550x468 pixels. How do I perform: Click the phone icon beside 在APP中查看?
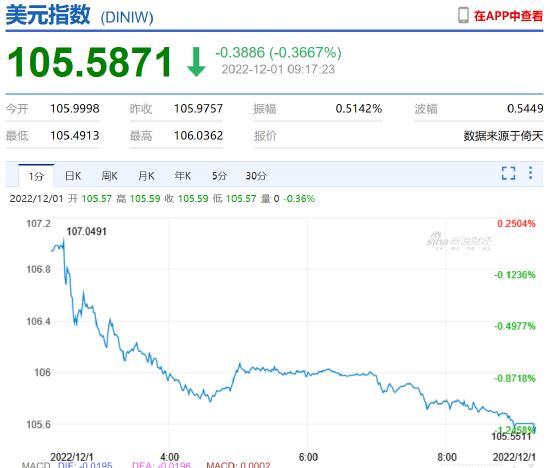click(463, 15)
